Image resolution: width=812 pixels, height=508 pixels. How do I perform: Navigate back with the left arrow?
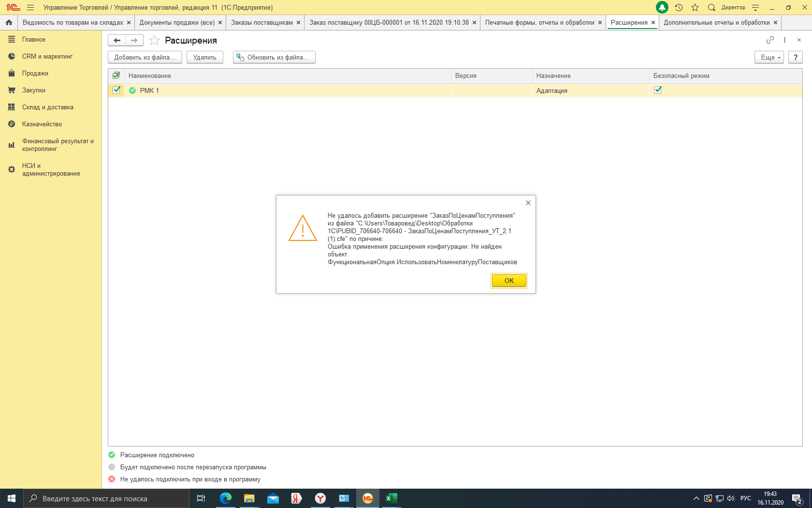click(x=117, y=40)
